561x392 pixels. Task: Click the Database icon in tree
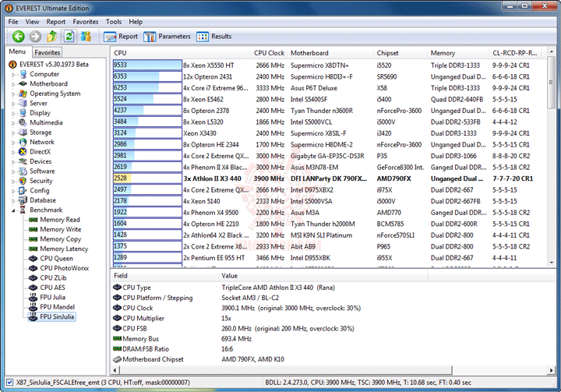(x=23, y=200)
